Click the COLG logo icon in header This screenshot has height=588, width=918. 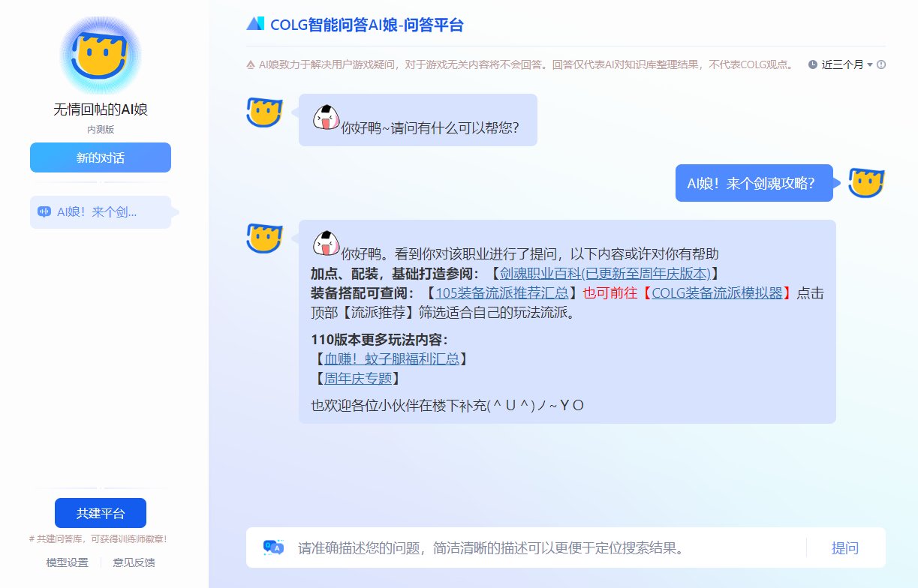(x=256, y=23)
